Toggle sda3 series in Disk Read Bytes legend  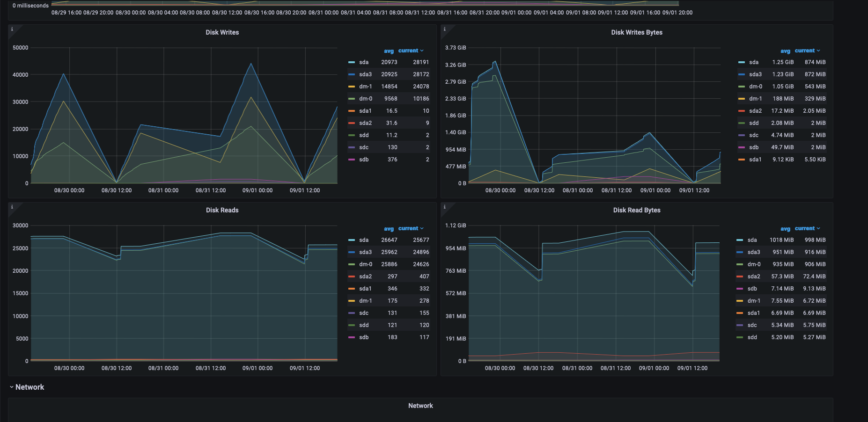[x=754, y=252]
